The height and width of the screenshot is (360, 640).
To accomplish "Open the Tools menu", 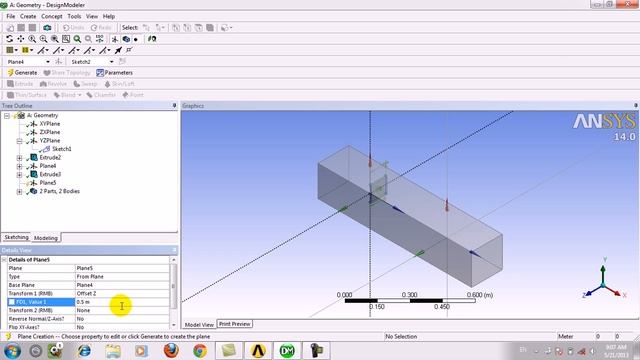I will click(x=74, y=16).
